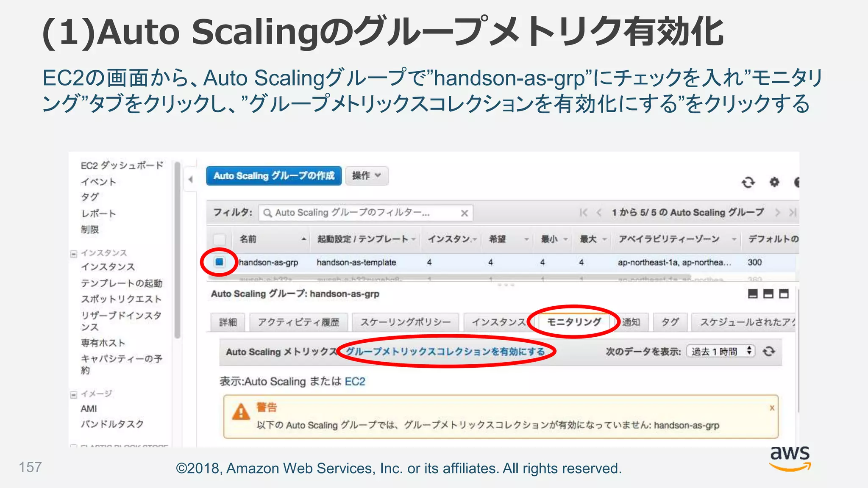Open 専有ホスト in sidebar
This screenshot has width=868, height=488.
pos(103,343)
